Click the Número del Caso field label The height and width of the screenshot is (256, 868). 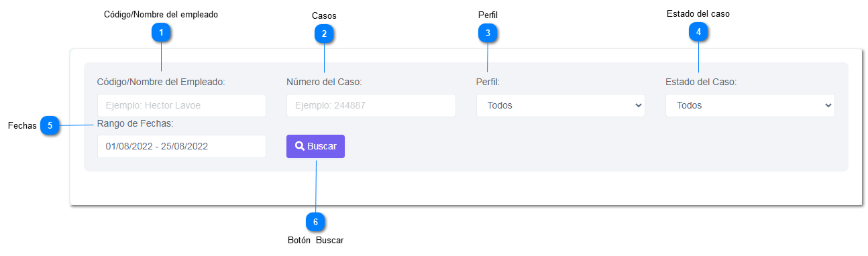coord(324,82)
